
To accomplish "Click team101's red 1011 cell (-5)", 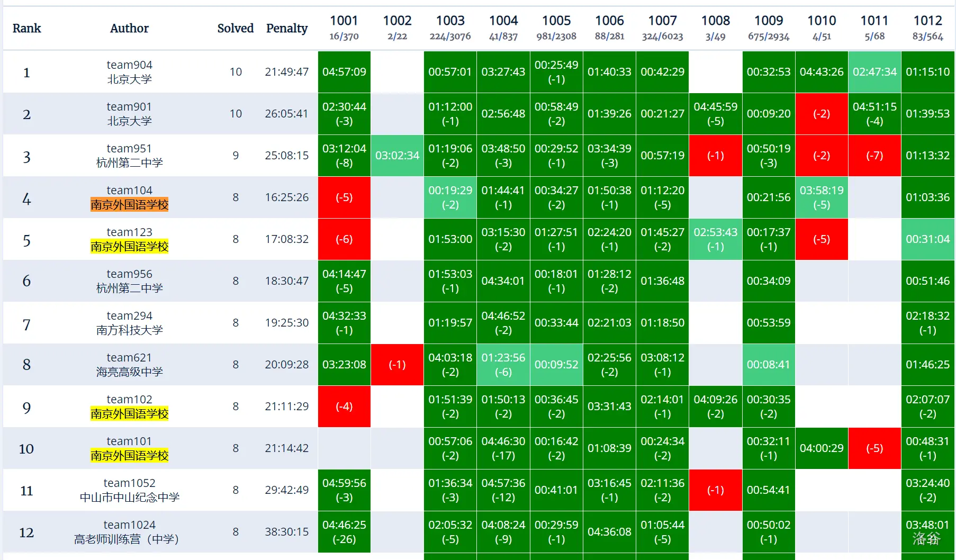I will click(x=874, y=448).
